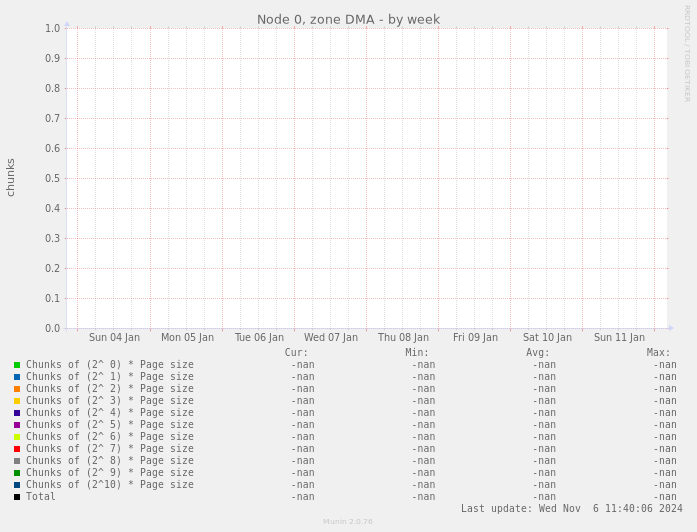697x532 pixels.
Task: Click the 'Cur:' column header
Action: click(x=296, y=353)
